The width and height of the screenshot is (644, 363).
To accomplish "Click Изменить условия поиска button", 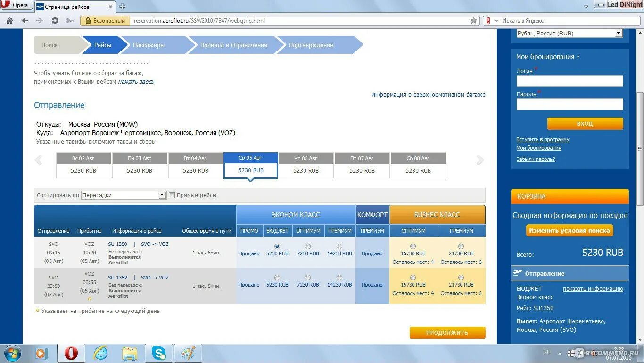I will pos(570,231).
